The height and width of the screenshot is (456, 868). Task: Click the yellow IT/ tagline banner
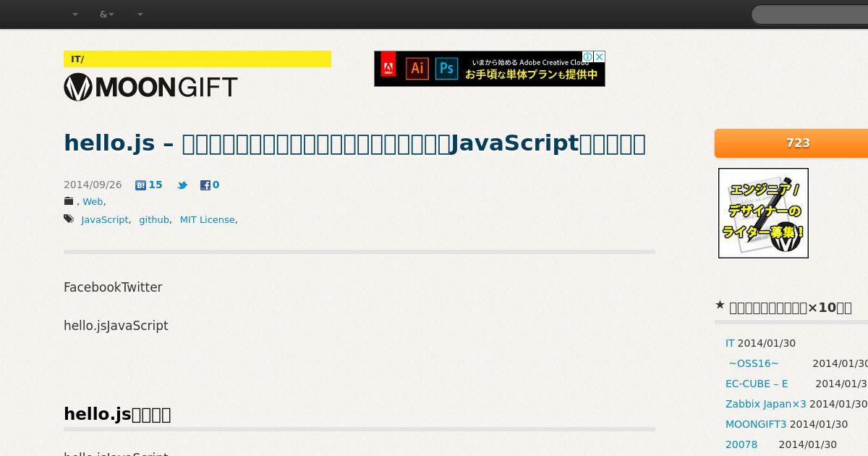tap(197, 59)
